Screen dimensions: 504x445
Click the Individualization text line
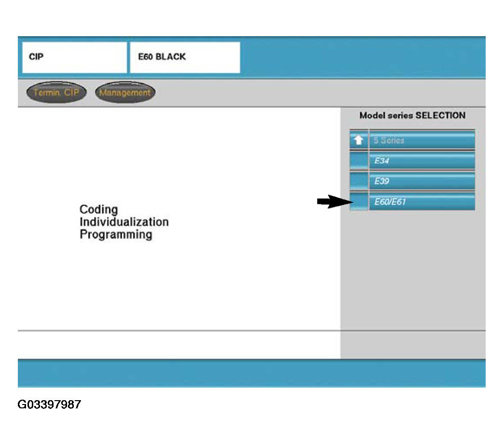[x=124, y=222]
